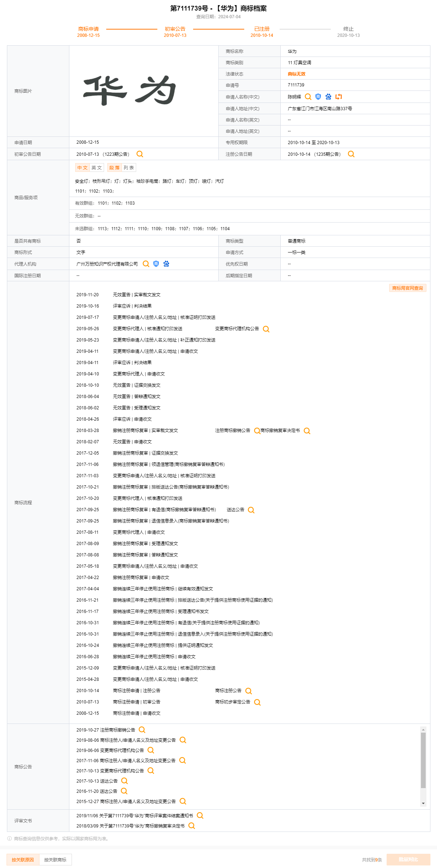Click the 2019/11/06 评审案件结案通知书 entry
437x868 pixels.
click(x=135, y=816)
